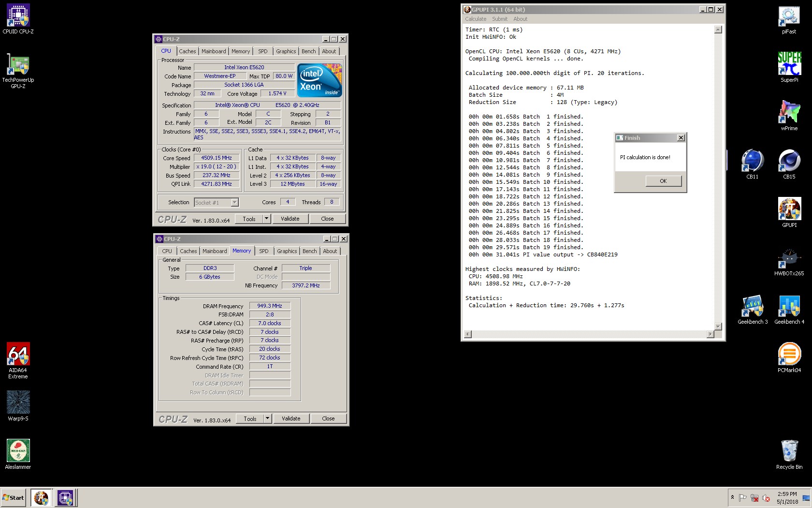Open SPD tab in upper CPU-Z window
Viewport: 812px width, 508px height.
pyautogui.click(x=262, y=51)
